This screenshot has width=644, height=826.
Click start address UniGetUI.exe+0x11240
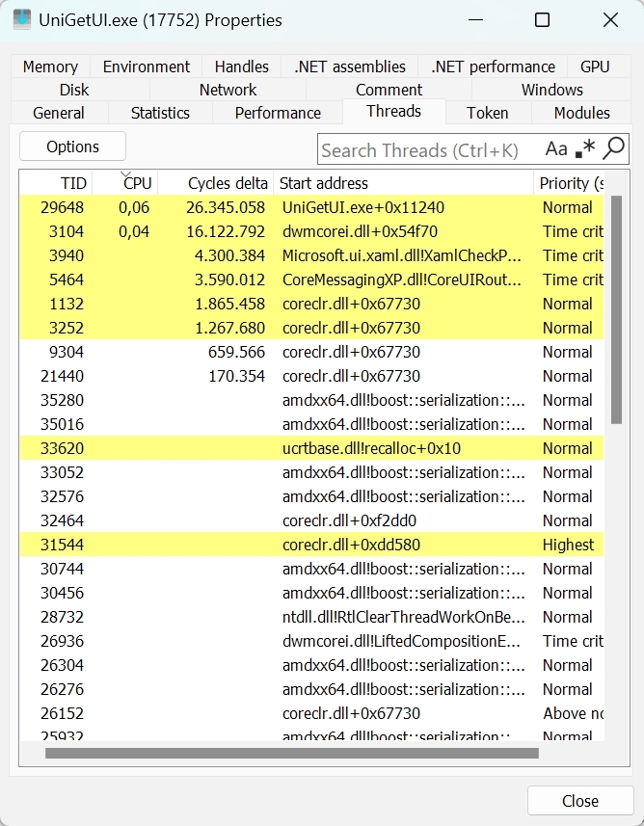[363, 207]
